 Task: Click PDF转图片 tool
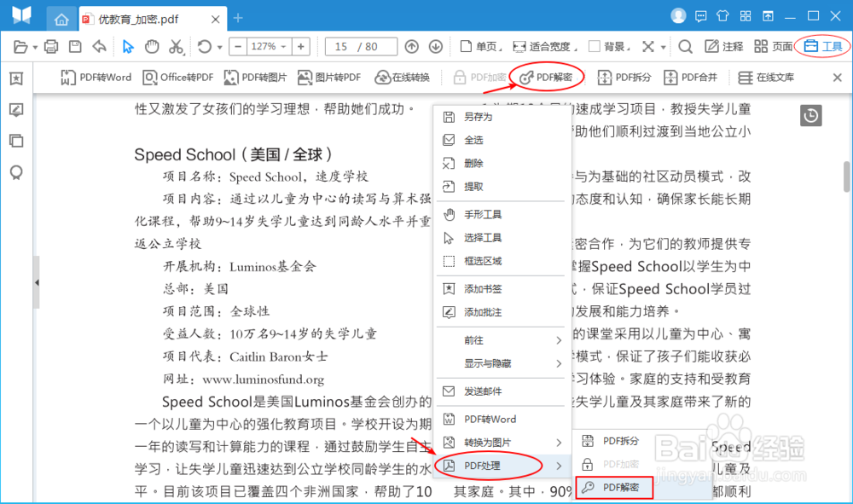[x=255, y=78]
